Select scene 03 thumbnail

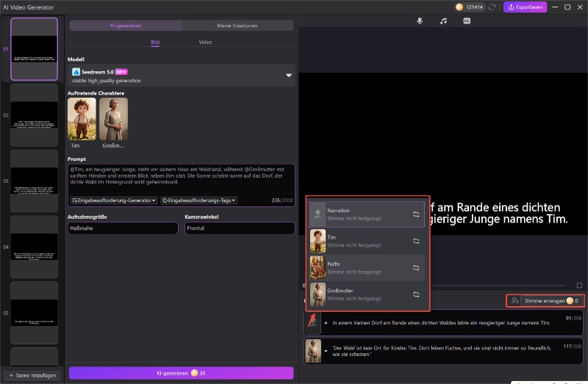34,181
